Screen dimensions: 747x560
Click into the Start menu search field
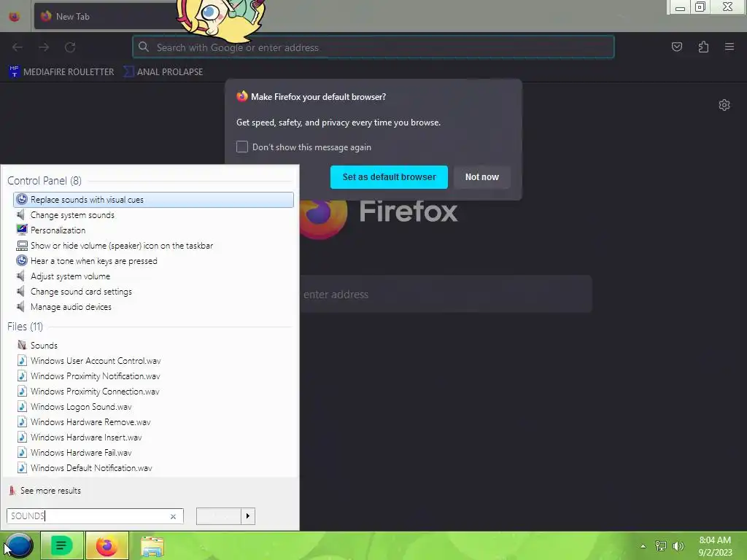(x=95, y=516)
